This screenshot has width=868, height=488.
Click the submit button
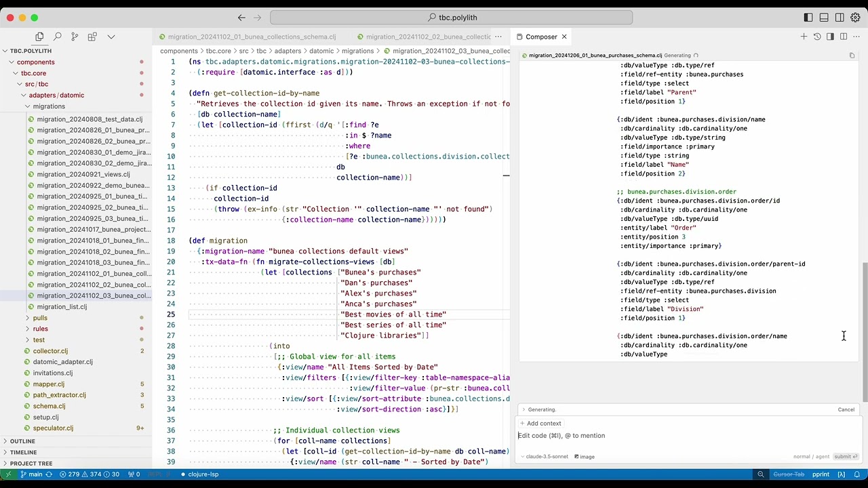(x=846, y=457)
